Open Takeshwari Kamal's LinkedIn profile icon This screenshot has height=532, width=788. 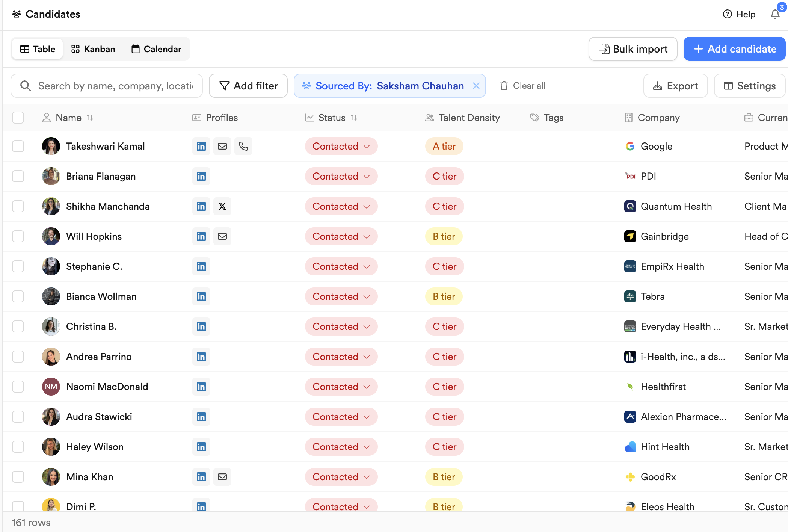(x=201, y=146)
